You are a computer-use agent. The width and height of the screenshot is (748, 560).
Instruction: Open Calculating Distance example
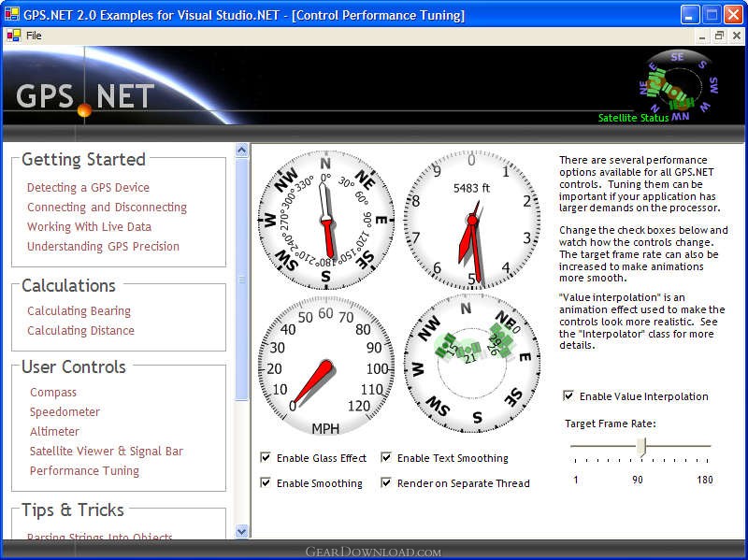click(80, 331)
